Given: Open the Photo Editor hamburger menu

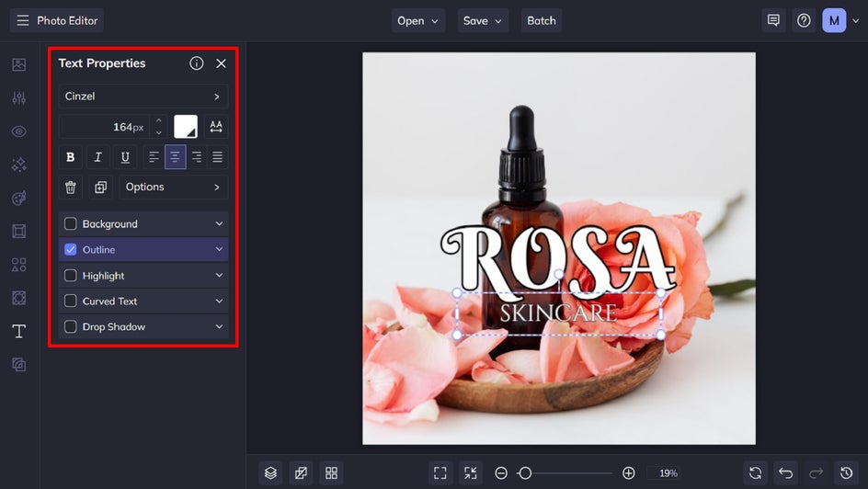Looking at the screenshot, I should click(x=23, y=20).
